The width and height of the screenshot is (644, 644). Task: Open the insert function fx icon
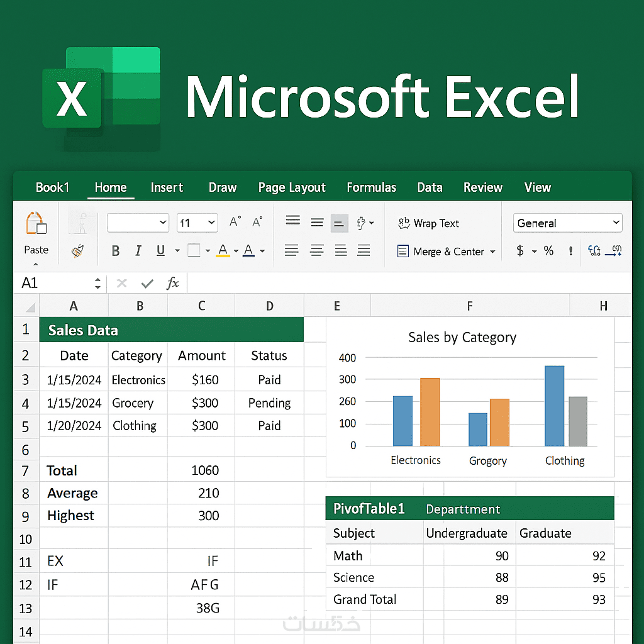[172, 283]
